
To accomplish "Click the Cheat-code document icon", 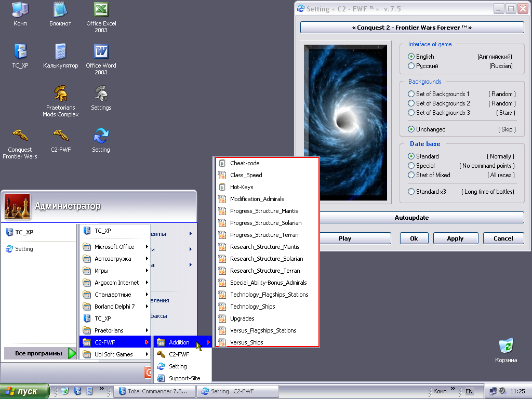I will (x=222, y=163).
